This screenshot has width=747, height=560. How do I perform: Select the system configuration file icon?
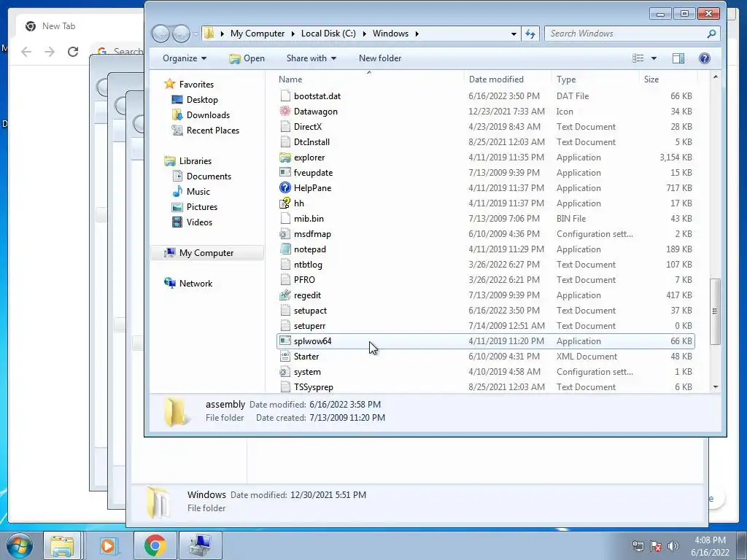[x=285, y=372]
